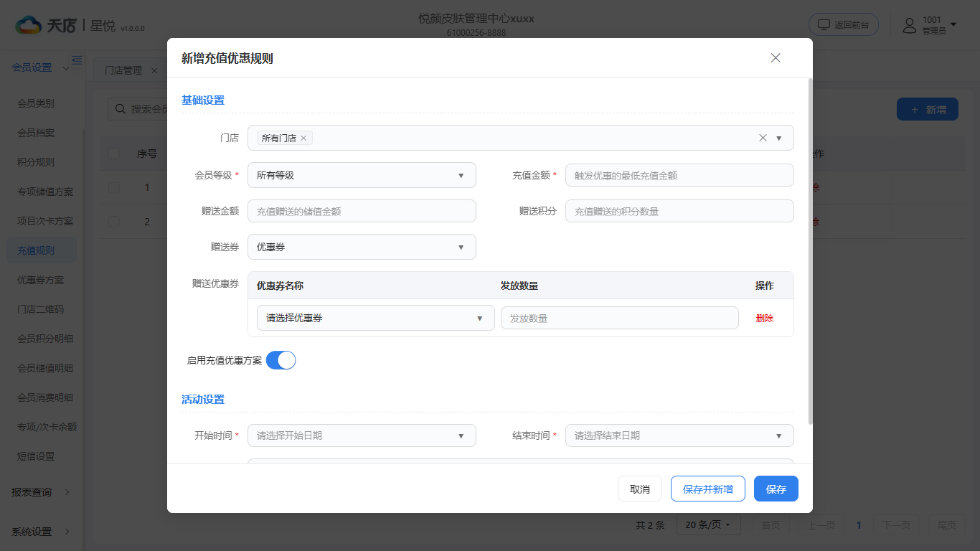Open the 结束时间 date picker
Image resolution: width=980 pixels, height=551 pixels.
pyautogui.click(x=679, y=435)
